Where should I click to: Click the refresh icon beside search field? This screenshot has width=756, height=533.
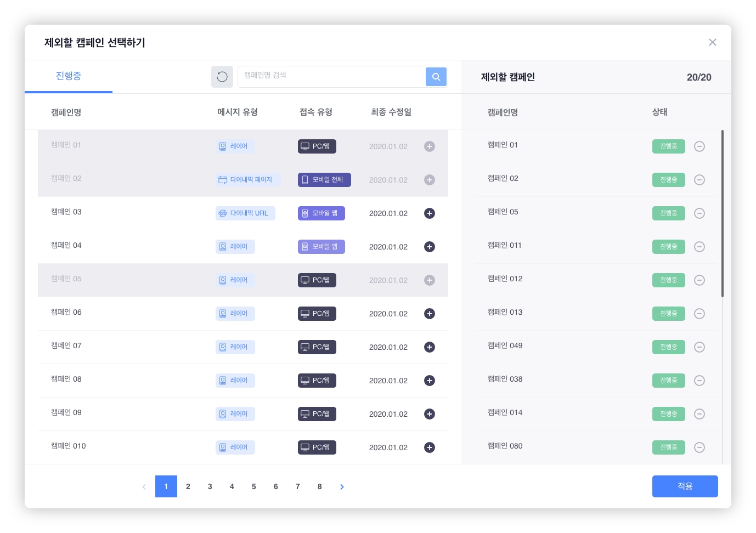tap(222, 77)
